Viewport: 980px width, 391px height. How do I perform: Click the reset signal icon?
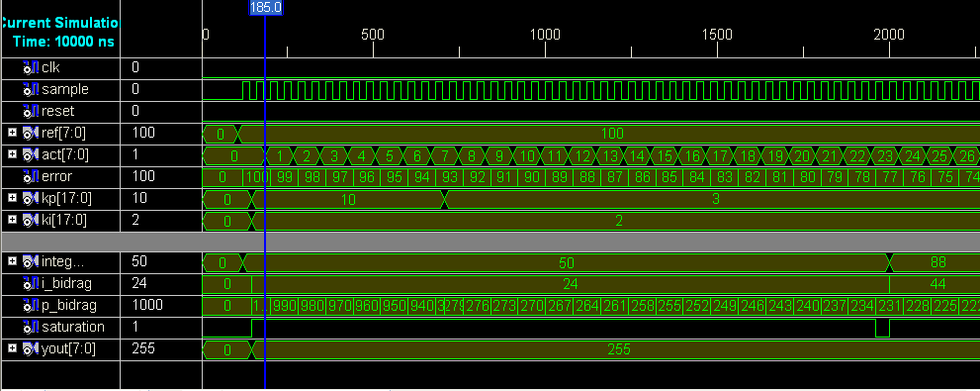click(30, 111)
